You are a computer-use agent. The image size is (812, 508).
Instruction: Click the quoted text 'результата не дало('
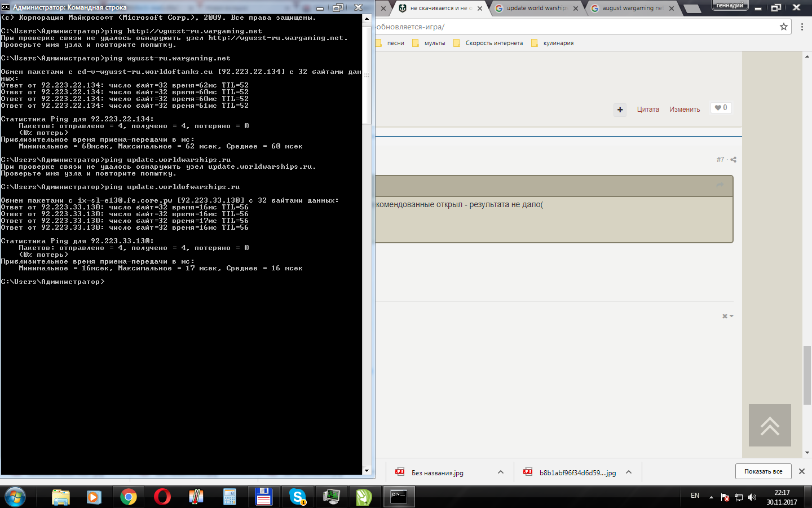click(x=506, y=204)
